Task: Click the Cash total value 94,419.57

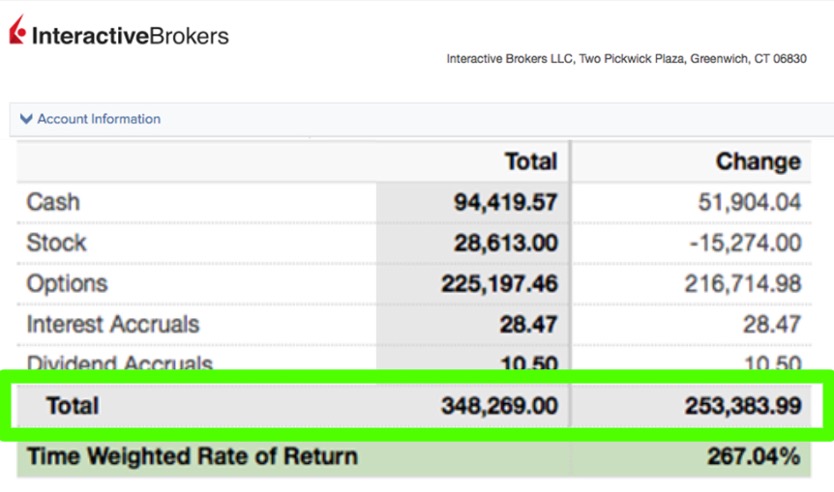Action: 505,203
